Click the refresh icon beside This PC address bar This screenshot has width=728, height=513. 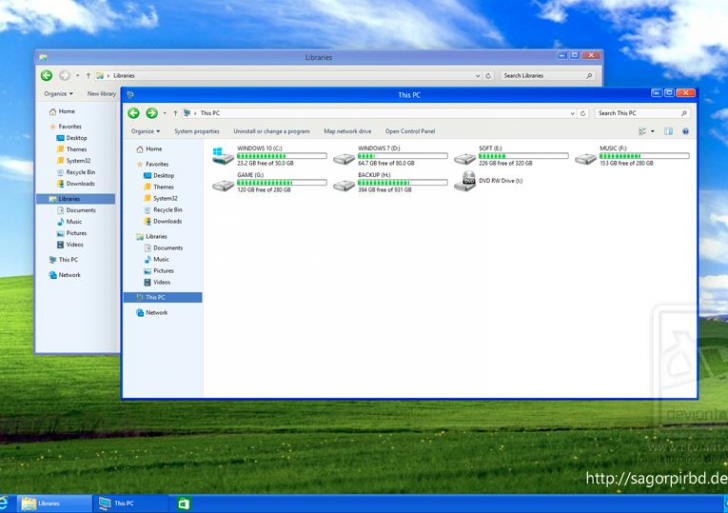pyautogui.click(x=585, y=113)
